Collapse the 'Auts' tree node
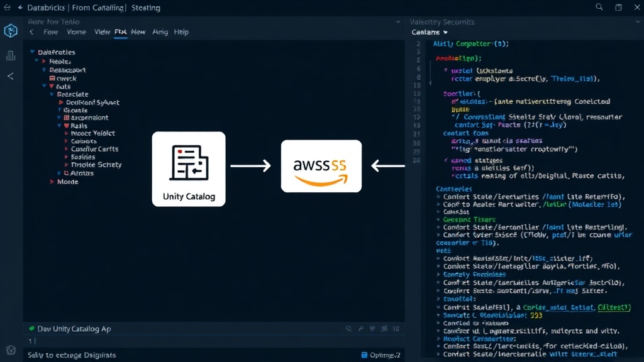This screenshot has height=362, width=644. point(44,86)
